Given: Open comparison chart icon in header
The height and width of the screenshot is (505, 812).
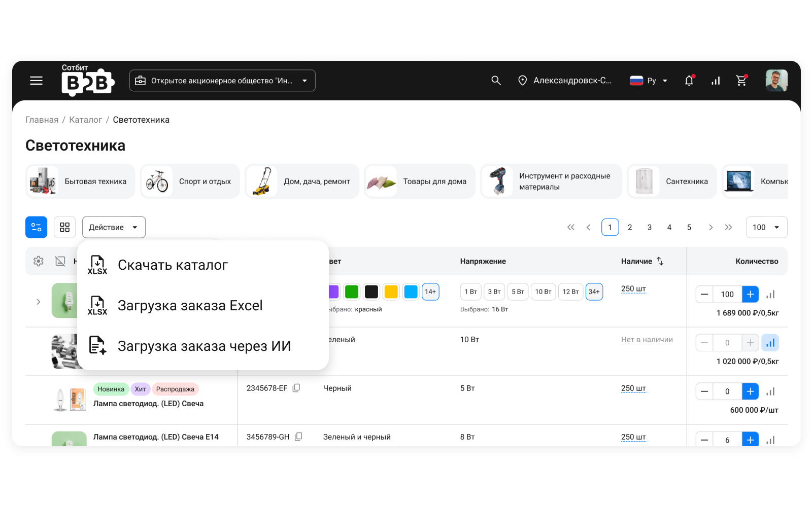Looking at the screenshot, I should click(x=716, y=81).
